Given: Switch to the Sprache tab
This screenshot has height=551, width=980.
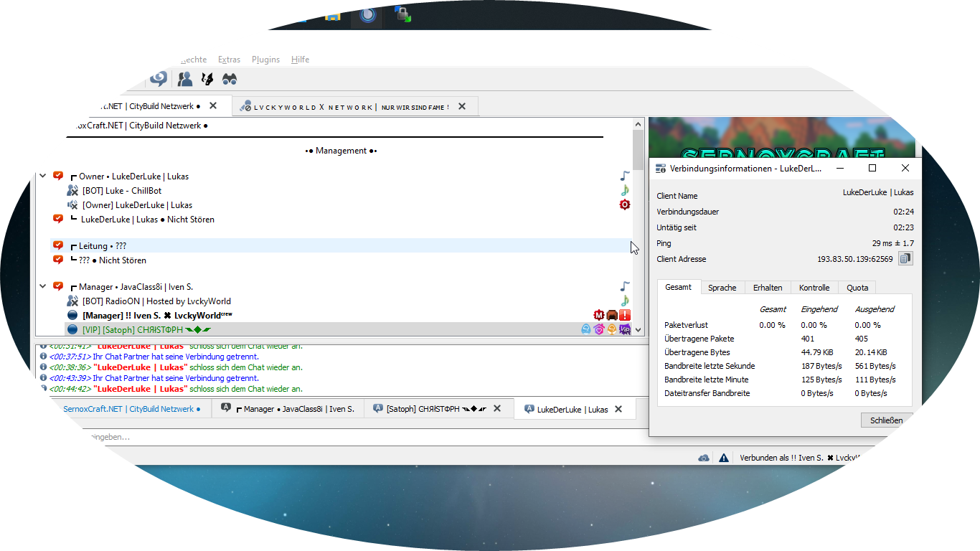Looking at the screenshot, I should [x=722, y=288].
